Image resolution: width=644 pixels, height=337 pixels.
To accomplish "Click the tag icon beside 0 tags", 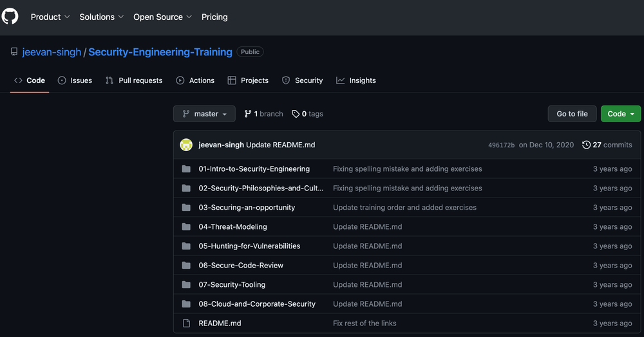I will 296,114.
